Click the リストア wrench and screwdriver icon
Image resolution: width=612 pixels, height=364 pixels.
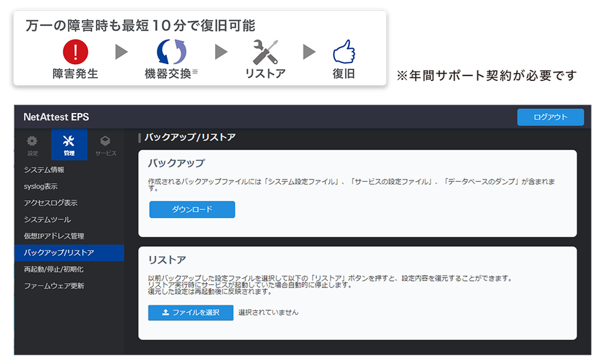[x=265, y=52]
